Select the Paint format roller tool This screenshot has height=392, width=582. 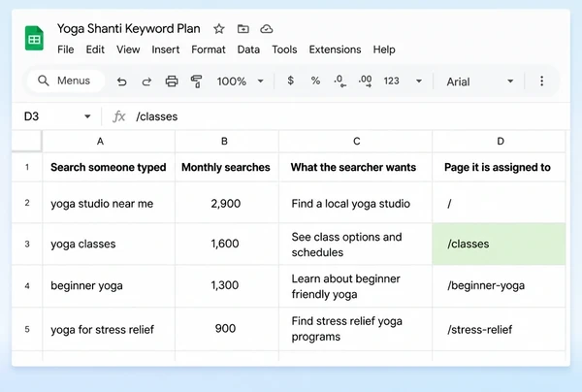pos(196,82)
